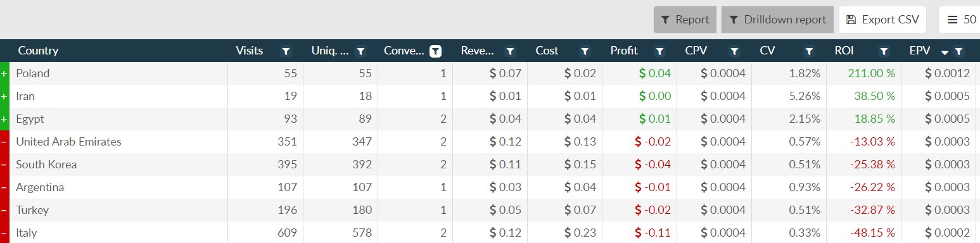980x243 pixels.
Task: Open the rows-per-page 50 dropdown
Action: pyautogui.click(x=962, y=20)
